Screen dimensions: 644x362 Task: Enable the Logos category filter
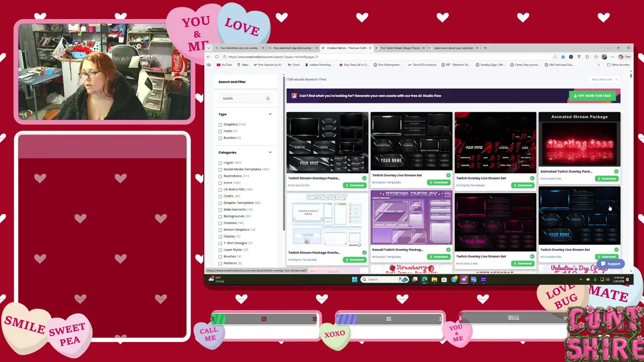point(220,163)
